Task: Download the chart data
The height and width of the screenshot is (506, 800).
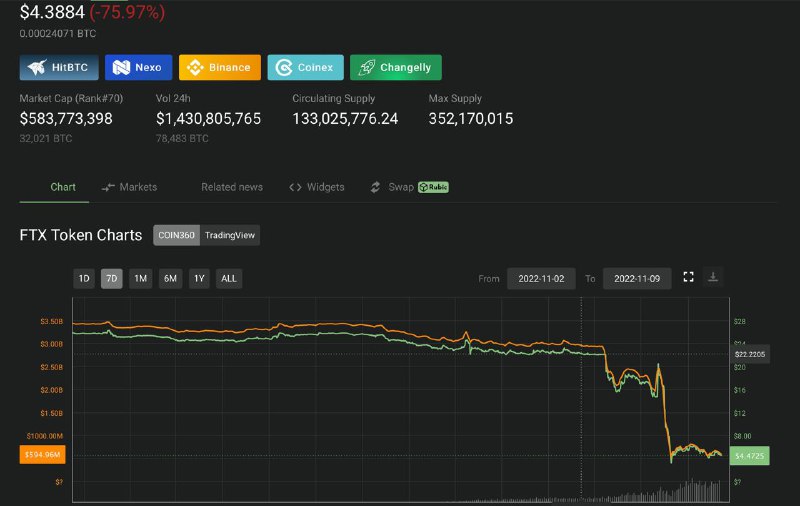Action: point(713,277)
